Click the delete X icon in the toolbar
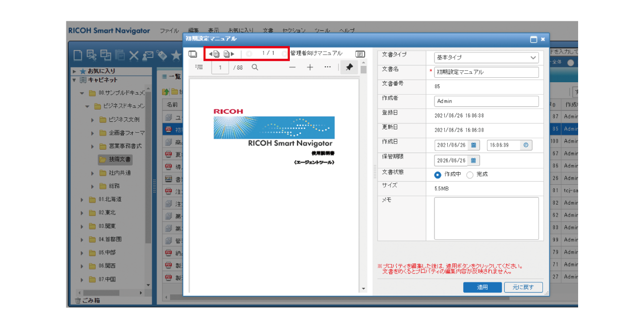The width and height of the screenshot is (644, 322). (133, 55)
